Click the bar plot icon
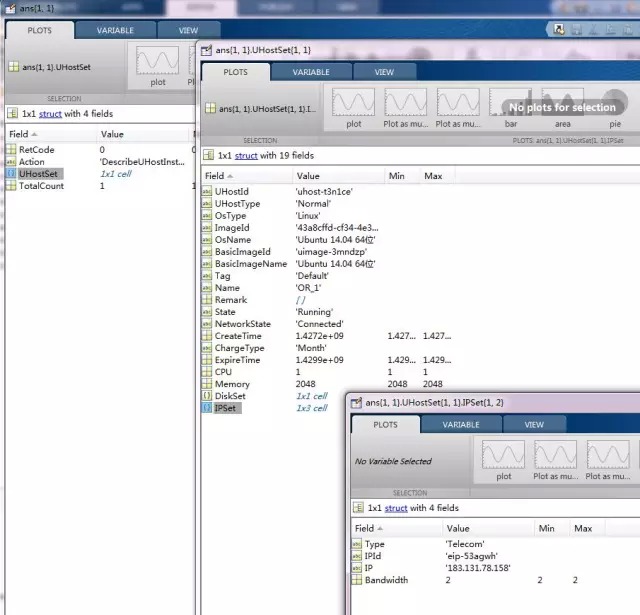This screenshot has height=615, width=640. 511,104
